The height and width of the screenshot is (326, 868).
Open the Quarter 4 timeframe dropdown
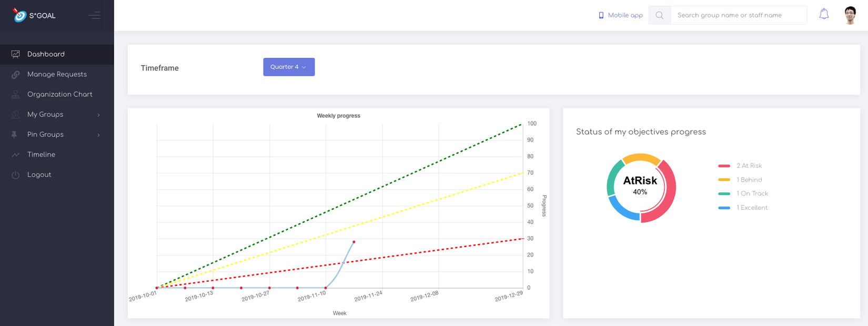point(289,67)
